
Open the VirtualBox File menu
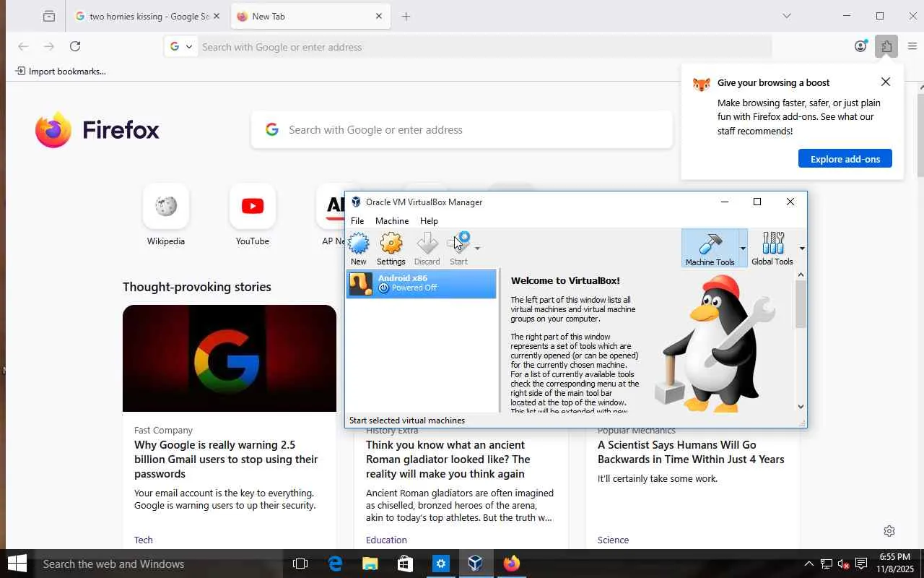(357, 220)
